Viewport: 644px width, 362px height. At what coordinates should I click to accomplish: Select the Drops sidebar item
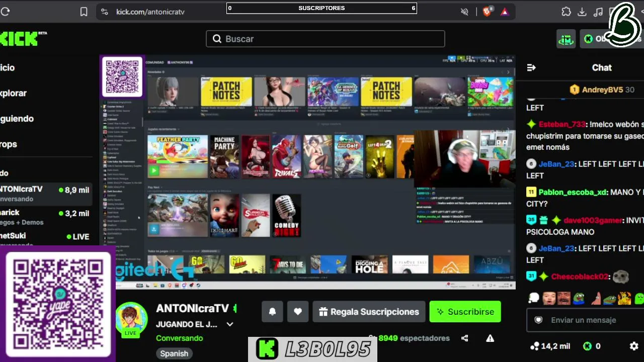[x=9, y=144]
